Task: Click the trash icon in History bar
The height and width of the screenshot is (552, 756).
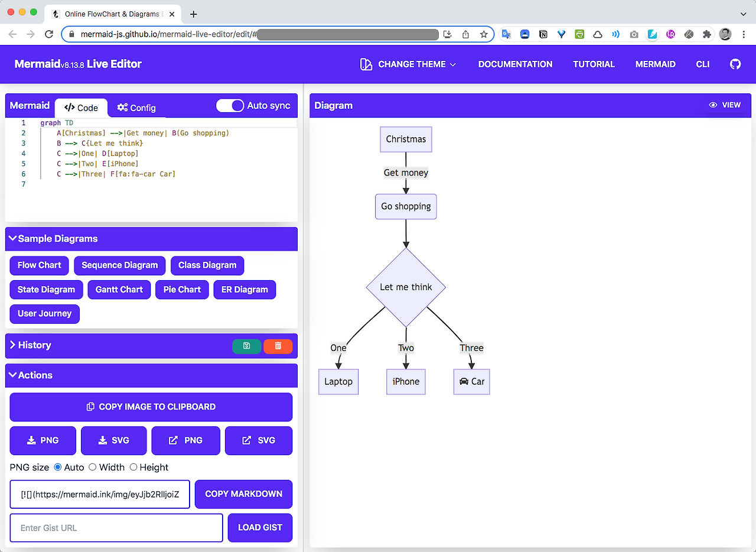Action: [x=278, y=346]
